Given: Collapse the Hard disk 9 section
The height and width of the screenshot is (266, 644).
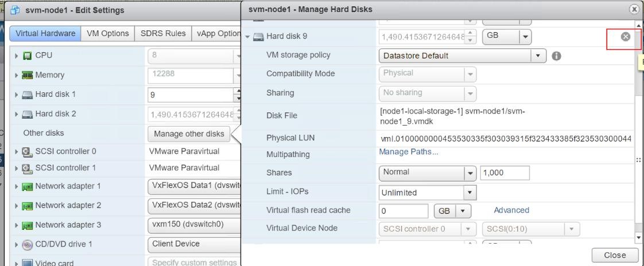Looking at the screenshot, I should (x=247, y=37).
